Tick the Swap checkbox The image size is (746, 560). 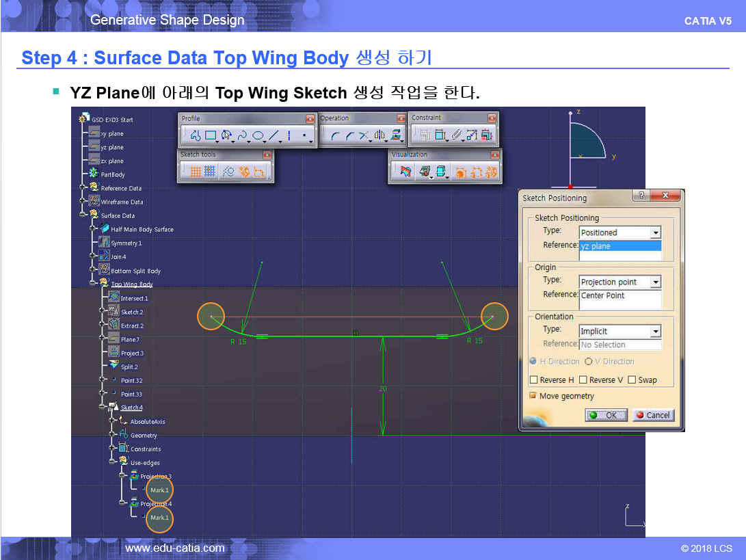632,380
